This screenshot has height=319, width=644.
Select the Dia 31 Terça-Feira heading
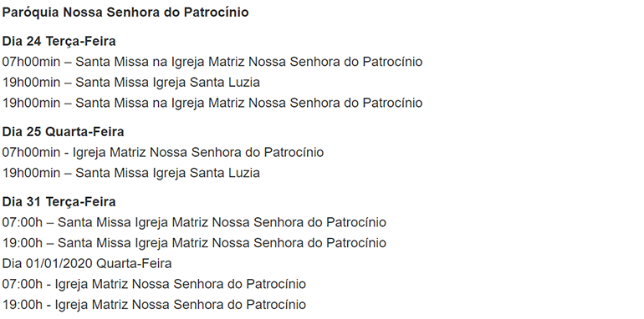(x=59, y=202)
